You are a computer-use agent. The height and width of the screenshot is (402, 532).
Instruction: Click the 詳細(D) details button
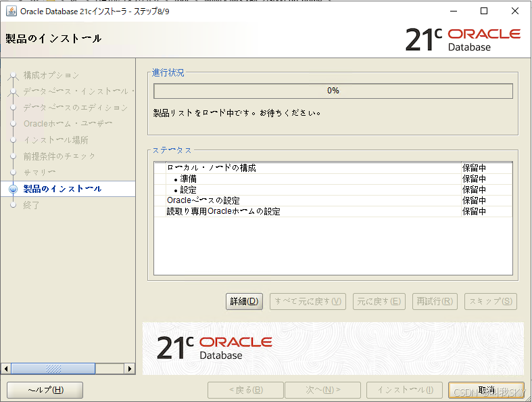point(244,301)
